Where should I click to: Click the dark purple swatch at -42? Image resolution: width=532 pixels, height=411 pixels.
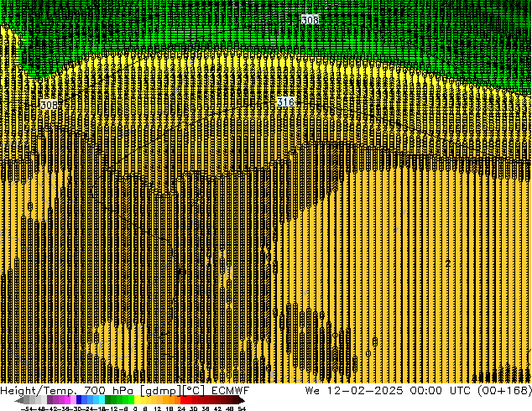[50, 399]
